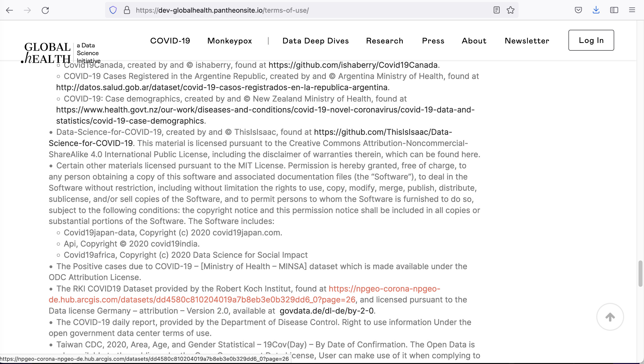Select the Research tab in navigation
644x364 pixels.
[385, 40]
